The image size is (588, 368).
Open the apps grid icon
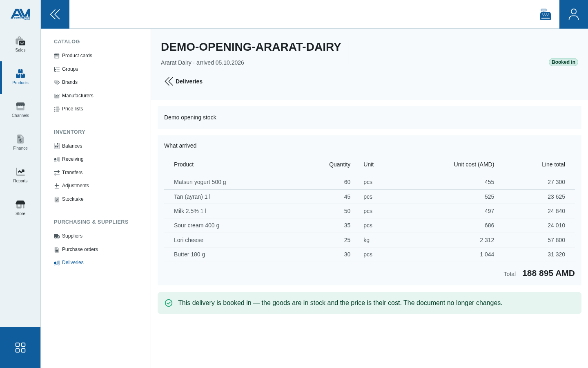click(20, 348)
